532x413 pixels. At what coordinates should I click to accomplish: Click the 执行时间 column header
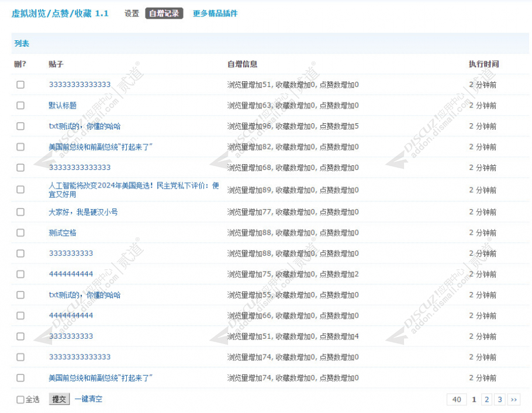(x=484, y=64)
